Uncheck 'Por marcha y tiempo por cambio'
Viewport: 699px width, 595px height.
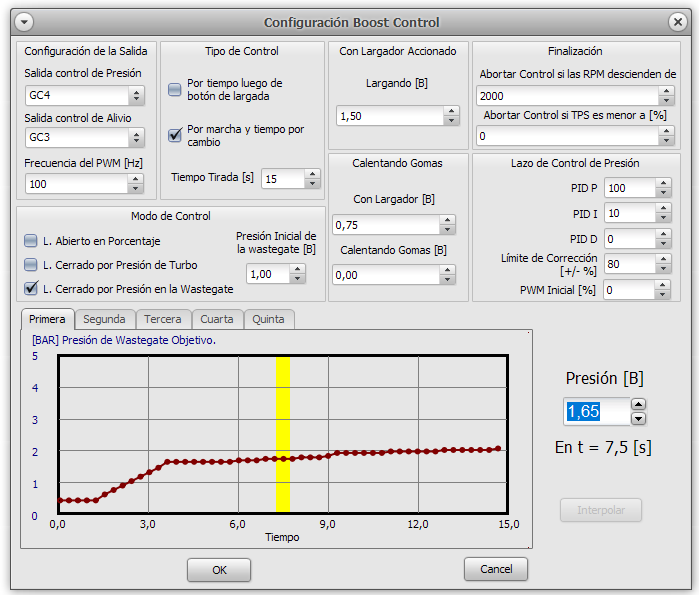174,135
